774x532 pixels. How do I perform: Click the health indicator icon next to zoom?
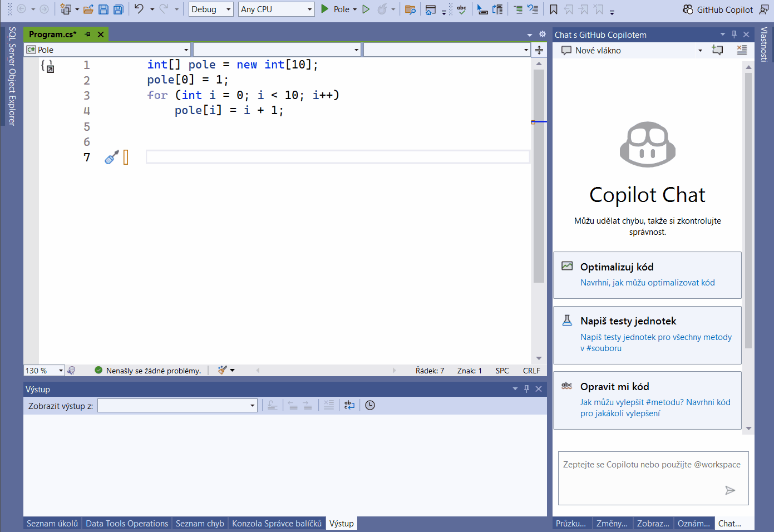(71, 371)
